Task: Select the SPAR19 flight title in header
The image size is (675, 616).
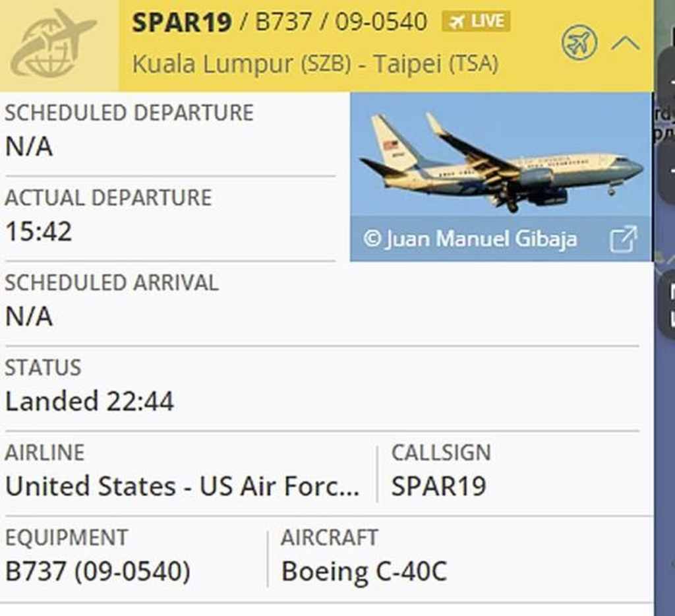Action: pyautogui.click(x=182, y=22)
